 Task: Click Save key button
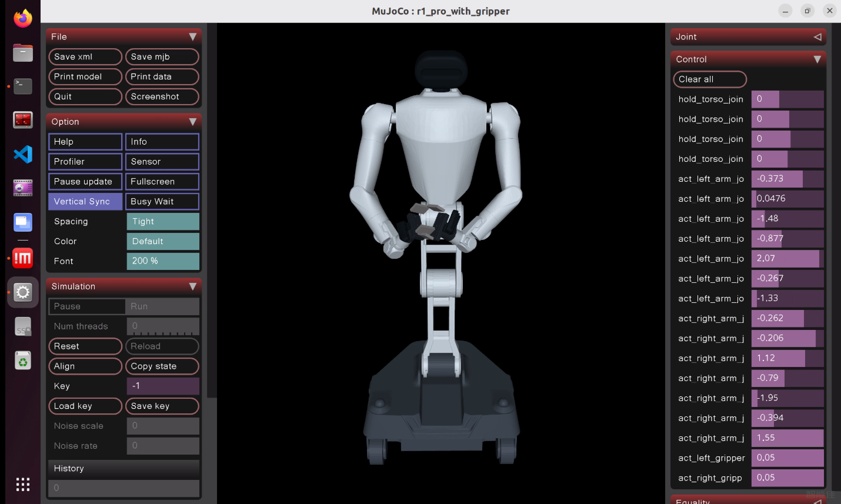[x=162, y=406]
